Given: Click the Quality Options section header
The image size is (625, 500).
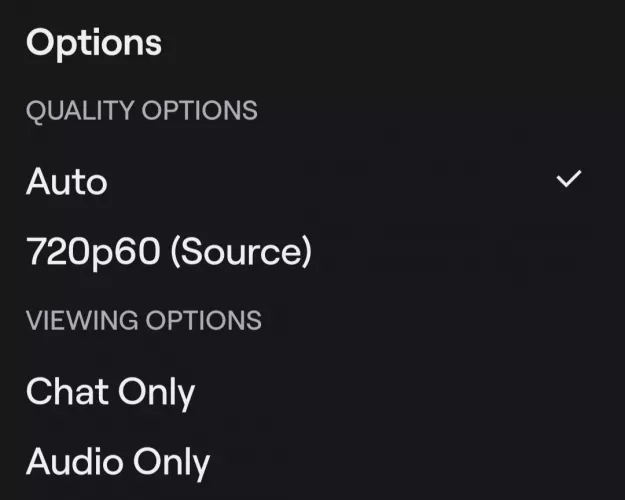Looking at the screenshot, I should point(141,110).
